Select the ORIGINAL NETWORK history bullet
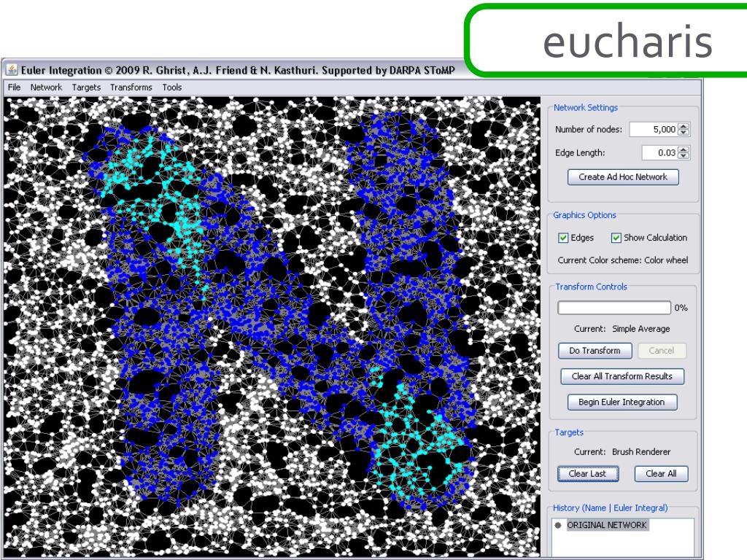The height and width of the screenshot is (560, 747). click(x=558, y=525)
